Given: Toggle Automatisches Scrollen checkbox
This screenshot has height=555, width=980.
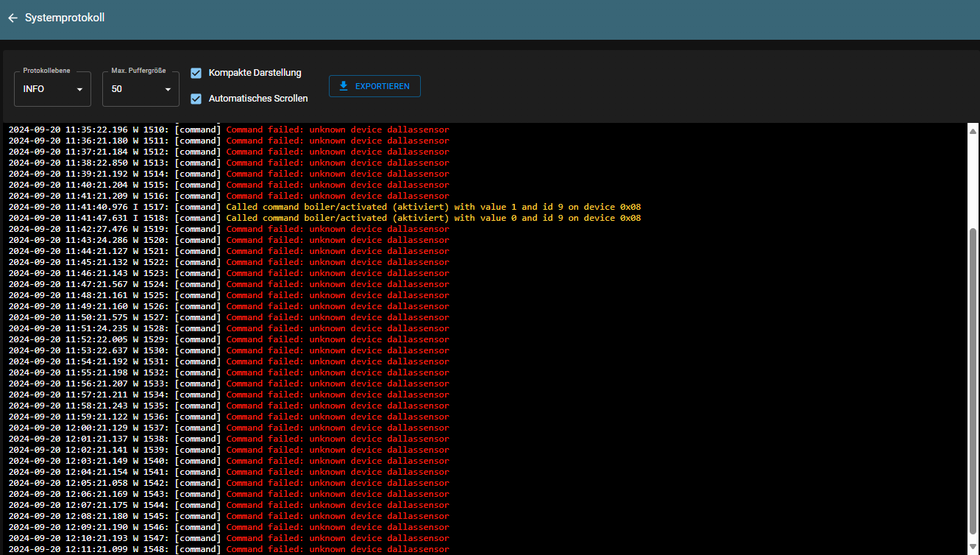Looking at the screenshot, I should click(x=196, y=99).
